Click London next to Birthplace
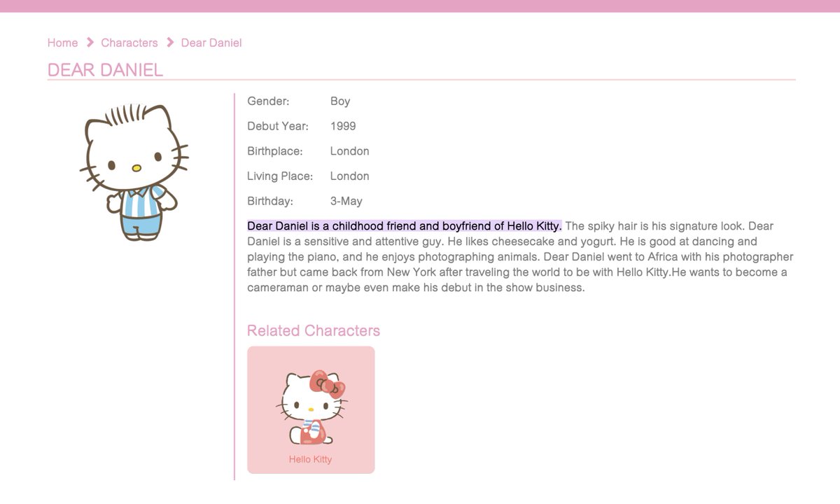This screenshot has height=504, width=840. [x=350, y=151]
